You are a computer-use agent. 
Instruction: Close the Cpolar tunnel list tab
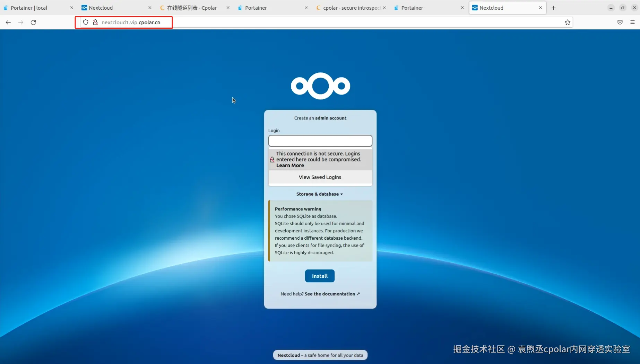(228, 8)
